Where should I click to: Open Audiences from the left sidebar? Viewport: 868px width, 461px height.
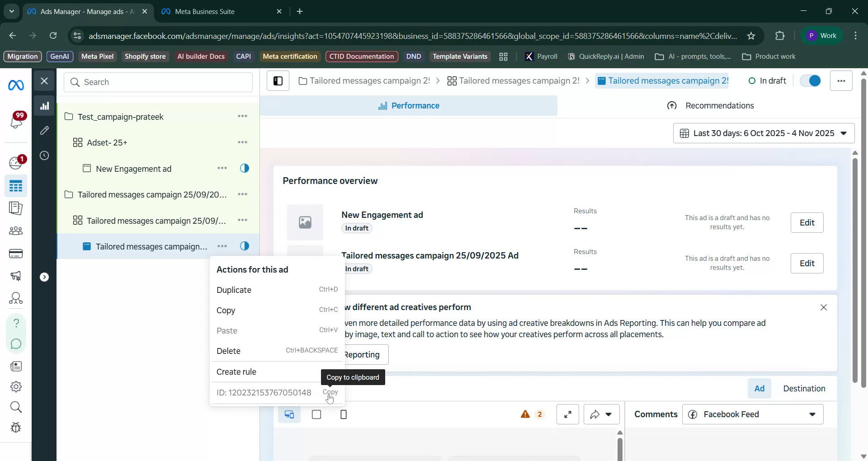(x=16, y=230)
